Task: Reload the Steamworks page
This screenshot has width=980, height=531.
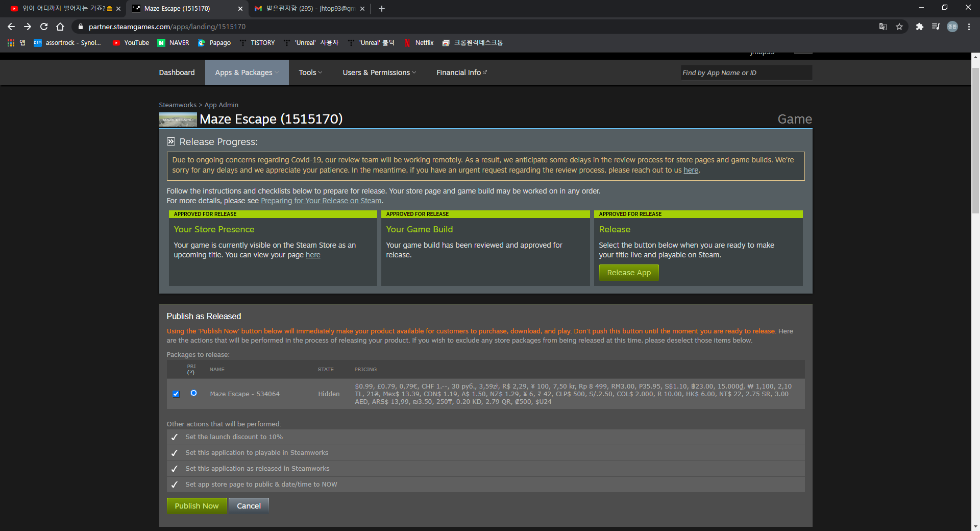Action: 44,27
